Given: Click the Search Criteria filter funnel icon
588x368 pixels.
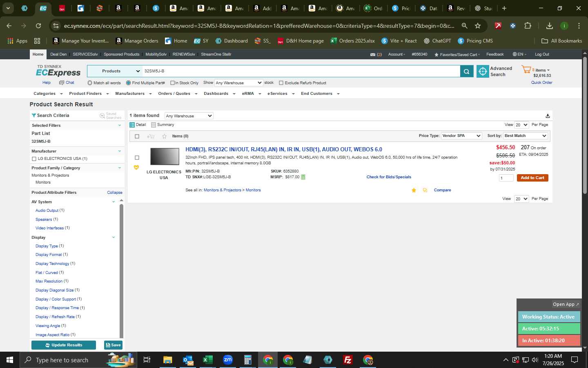Looking at the screenshot, I should pos(34,115).
